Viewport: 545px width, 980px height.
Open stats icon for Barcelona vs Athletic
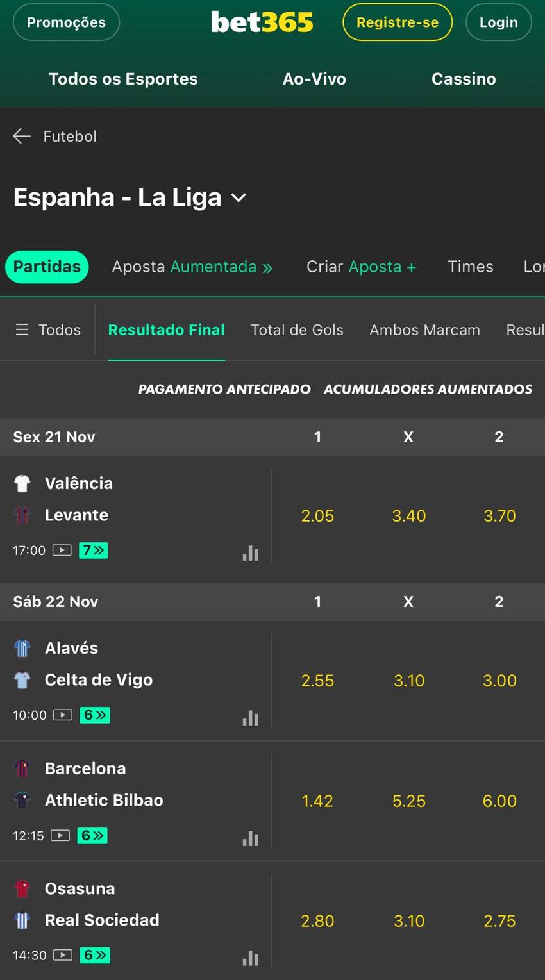pos(250,838)
